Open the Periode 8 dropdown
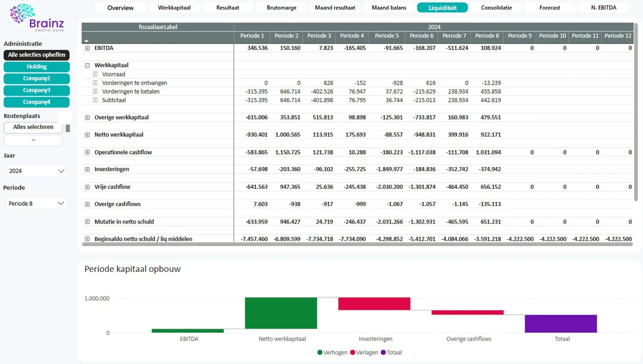The height and width of the screenshot is (364, 643). tap(36, 203)
